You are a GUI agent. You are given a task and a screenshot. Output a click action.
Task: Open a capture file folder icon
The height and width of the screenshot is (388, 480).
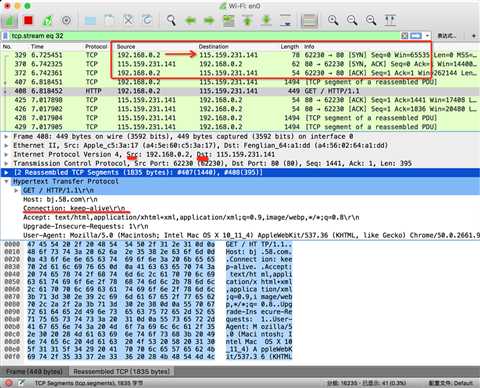click(90, 21)
